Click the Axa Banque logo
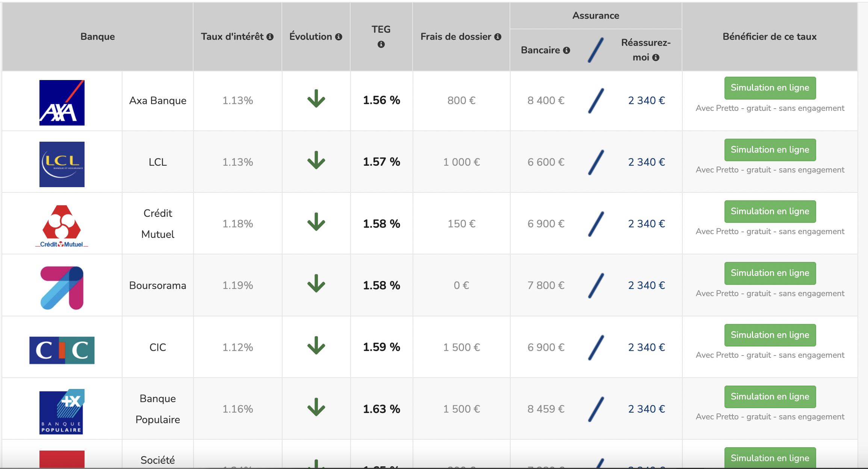This screenshot has height=469, width=868. coord(62,103)
